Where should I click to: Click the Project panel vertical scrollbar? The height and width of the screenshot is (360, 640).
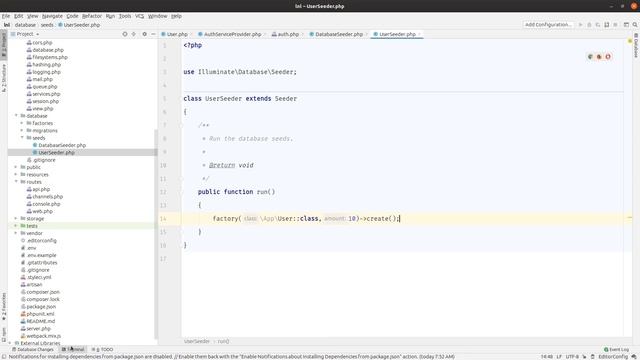point(156,234)
